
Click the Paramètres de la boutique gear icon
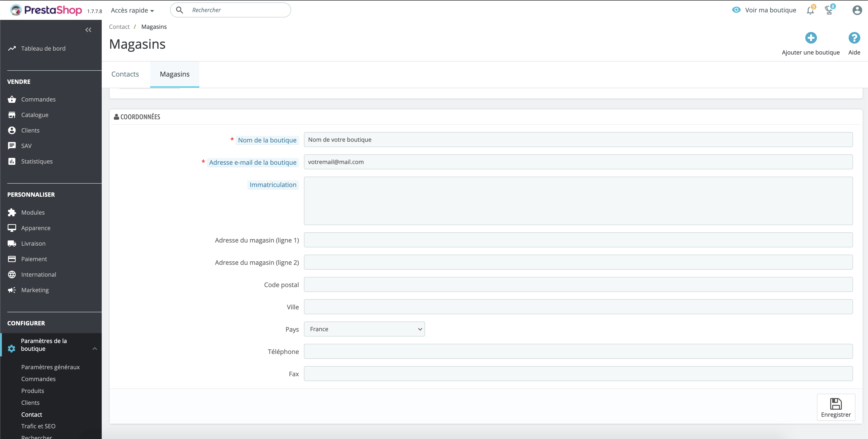pyautogui.click(x=11, y=349)
